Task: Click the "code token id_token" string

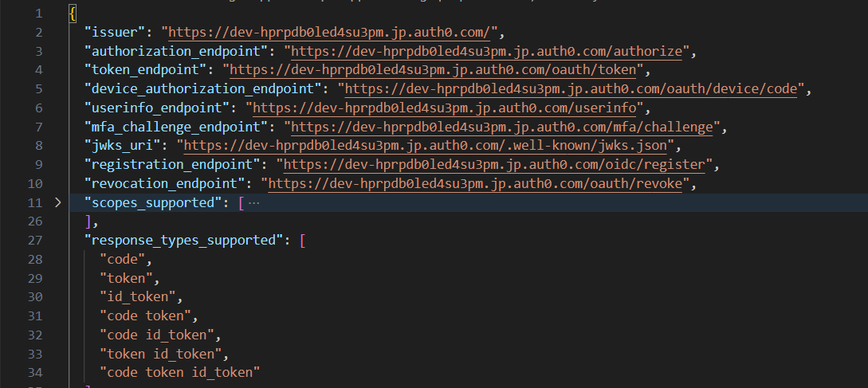Action: point(180,372)
